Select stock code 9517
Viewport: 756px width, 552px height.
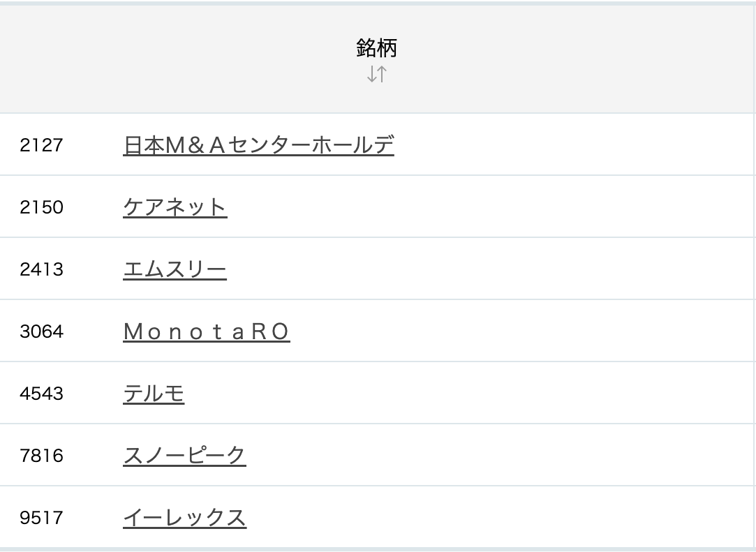[x=41, y=518]
